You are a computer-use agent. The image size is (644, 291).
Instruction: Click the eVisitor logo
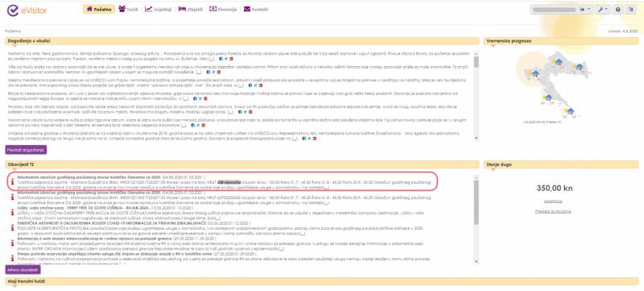(27, 10)
